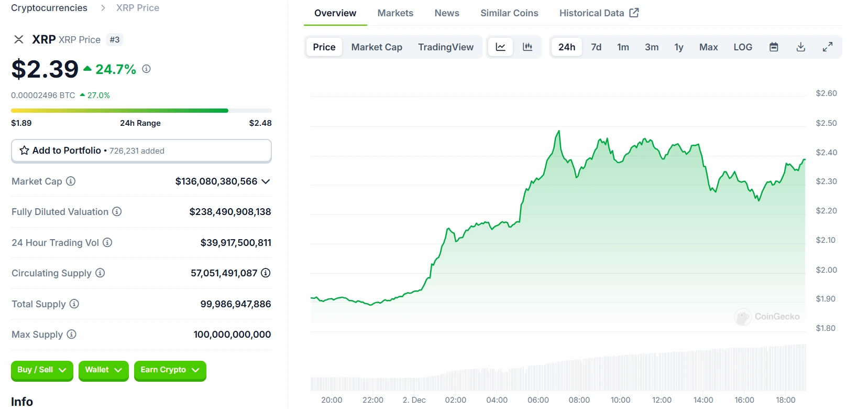Open the Markets tab
868x409 pixels.
(395, 13)
